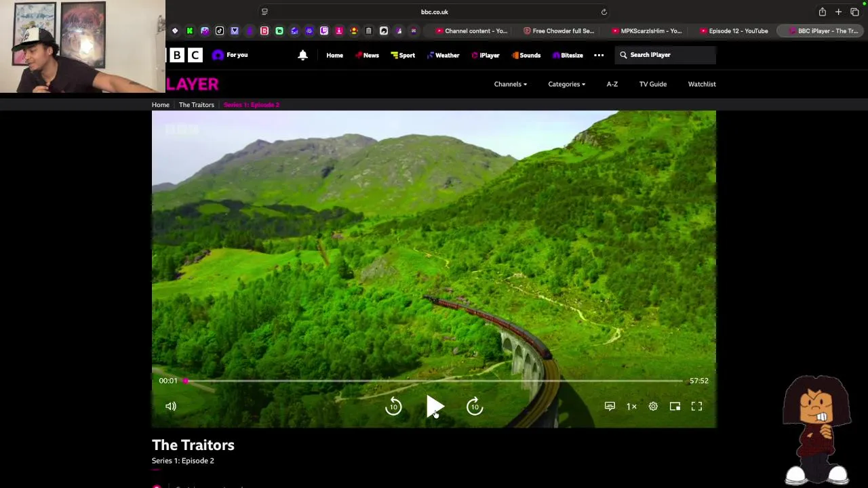Screen dimensions: 868x488
Task: Open the TikTok pinned tab
Action: click(220, 30)
